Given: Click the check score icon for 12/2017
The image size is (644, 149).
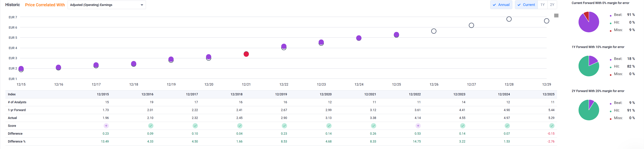Looking at the screenshot, I should point(195,126).
